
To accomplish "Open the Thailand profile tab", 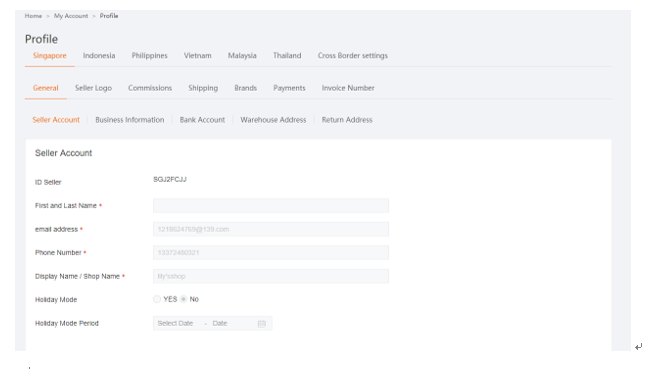I will [287, 56].
